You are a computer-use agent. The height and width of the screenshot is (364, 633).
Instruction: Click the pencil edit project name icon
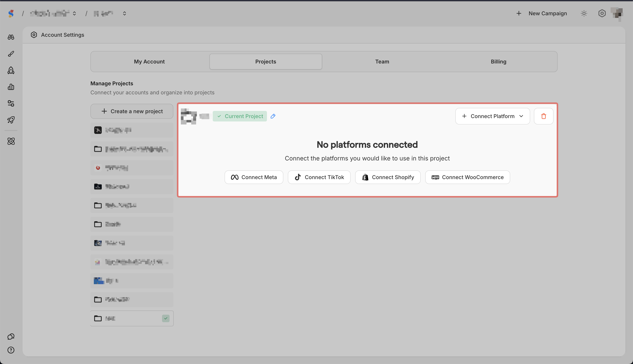click(273, 116)
